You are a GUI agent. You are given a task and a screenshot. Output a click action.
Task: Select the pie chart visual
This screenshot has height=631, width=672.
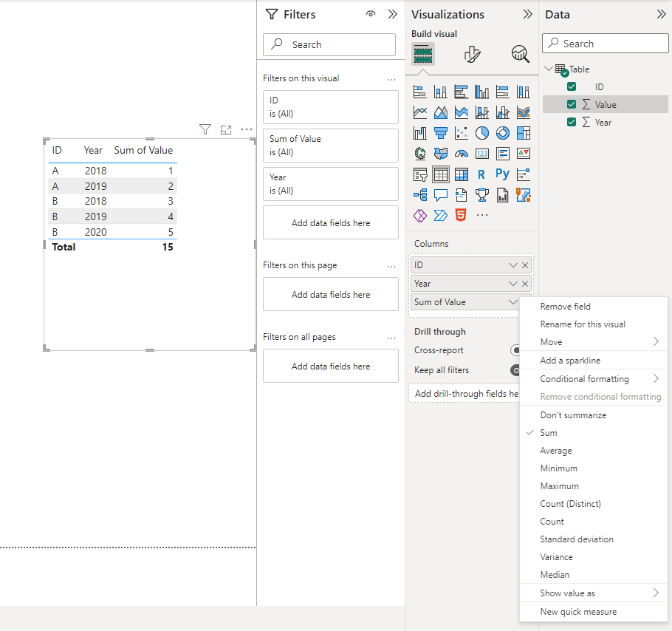(482, 133)
